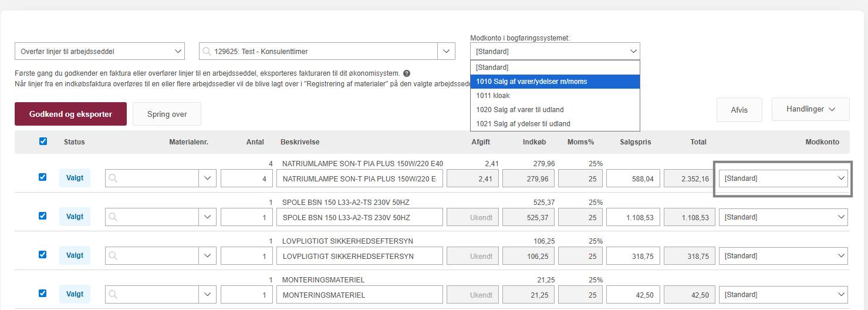This screenshot has width=868, height=310.
Task: Click the Afvis reject button
Action: (739, 110)
